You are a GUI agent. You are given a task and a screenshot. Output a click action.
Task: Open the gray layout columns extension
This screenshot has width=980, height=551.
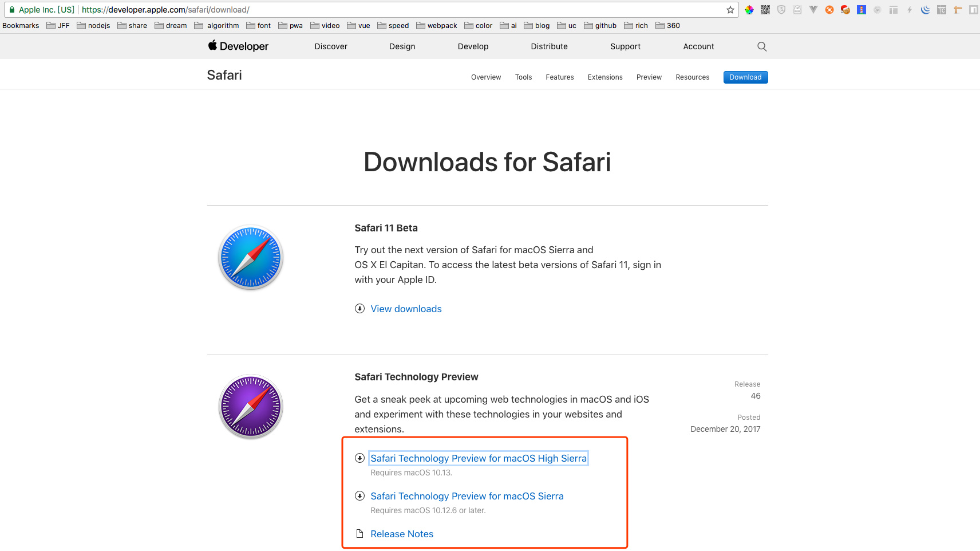click(x=894, y=10)
